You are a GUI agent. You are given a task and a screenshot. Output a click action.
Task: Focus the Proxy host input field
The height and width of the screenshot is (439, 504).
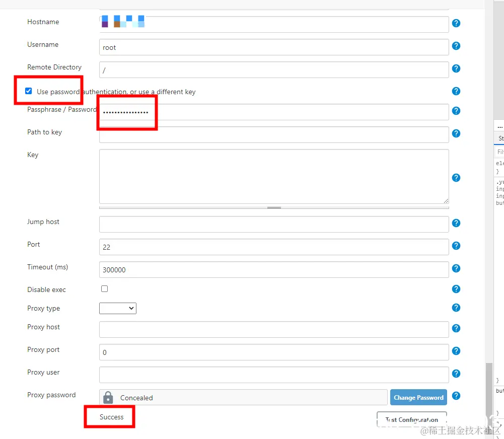click(274, 329)
